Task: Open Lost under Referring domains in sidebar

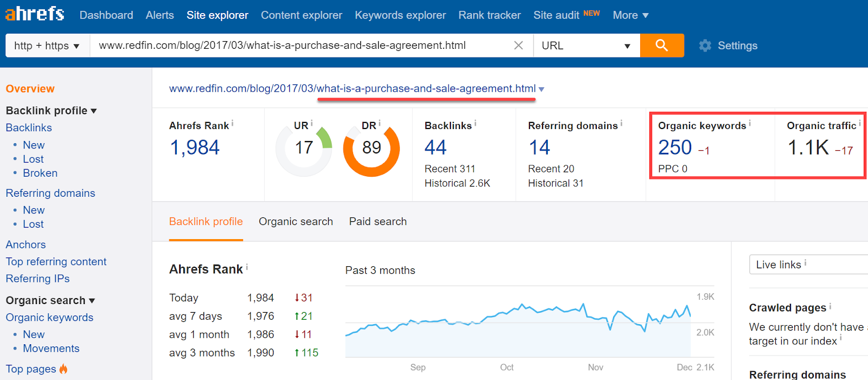Action: click(x=33, y=224)
